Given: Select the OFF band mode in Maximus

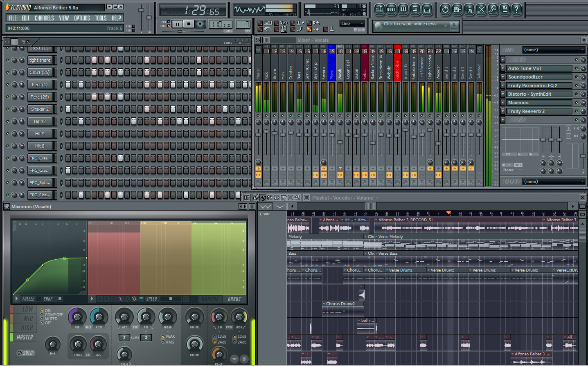Looking at the screenshot, I should coord(42,323).
